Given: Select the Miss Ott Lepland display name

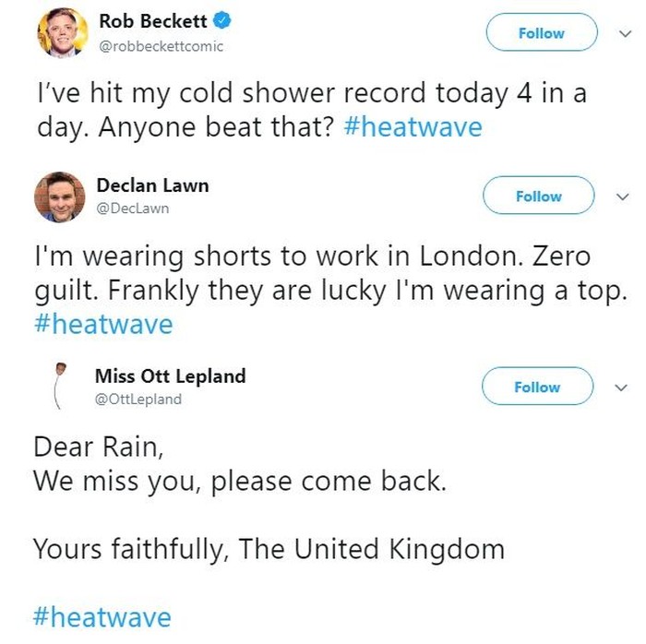Looking at the screenshot, I should pos(170,376).
